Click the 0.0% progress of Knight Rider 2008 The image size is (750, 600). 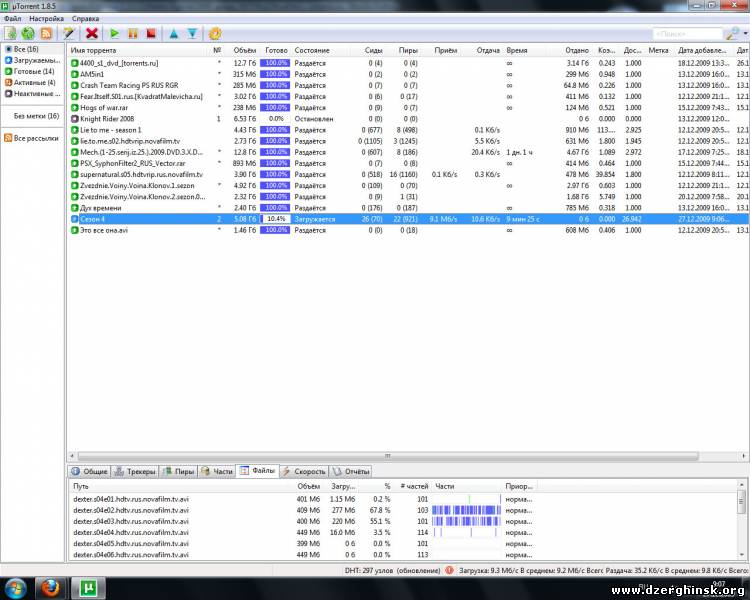[x=276, y=119]
